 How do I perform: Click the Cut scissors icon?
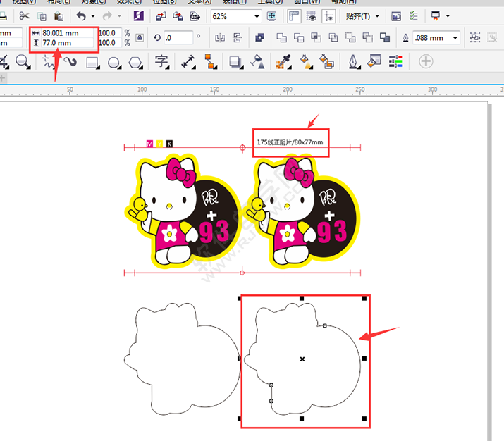(24, 15)
